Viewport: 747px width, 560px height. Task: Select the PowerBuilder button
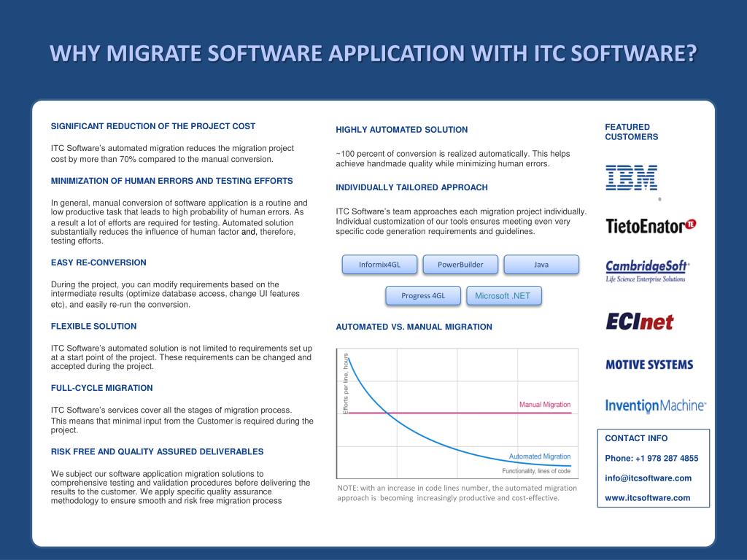click(x=460, y=264)
